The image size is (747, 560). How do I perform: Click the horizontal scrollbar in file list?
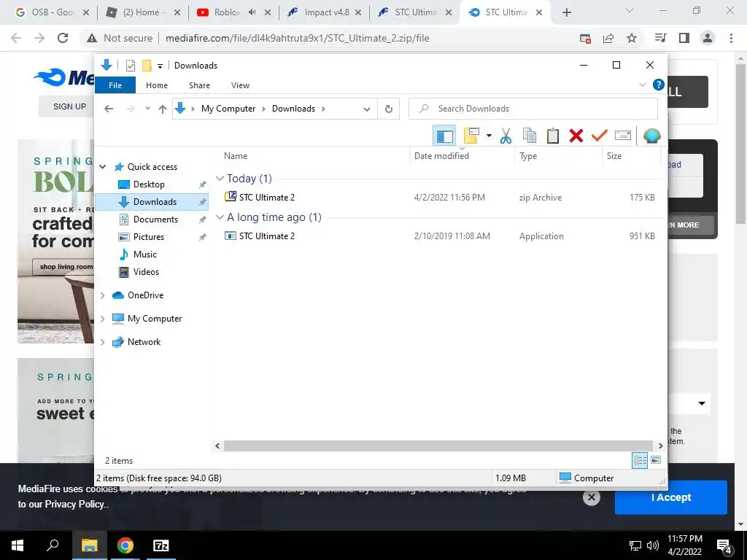[438, 446]
